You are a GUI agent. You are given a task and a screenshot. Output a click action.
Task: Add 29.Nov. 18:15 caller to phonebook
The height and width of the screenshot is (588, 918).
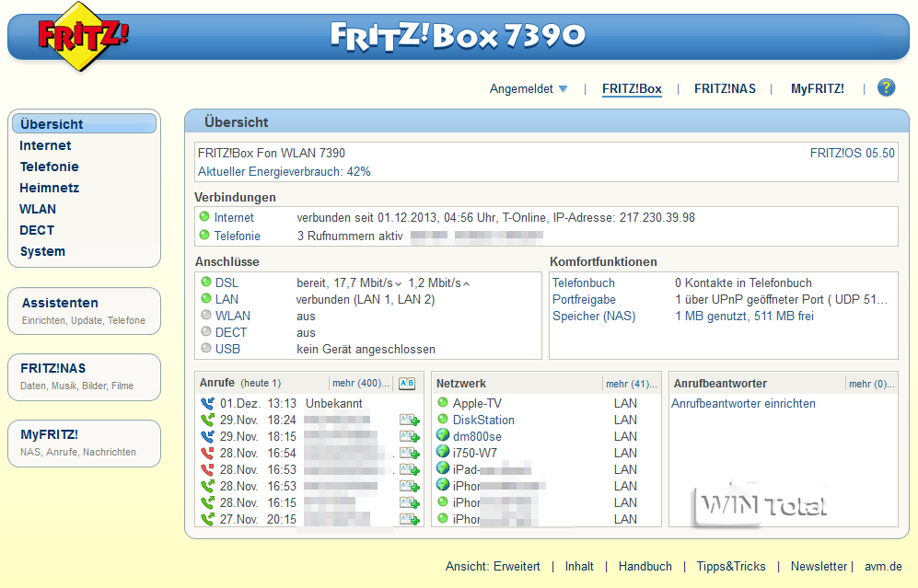409,436
